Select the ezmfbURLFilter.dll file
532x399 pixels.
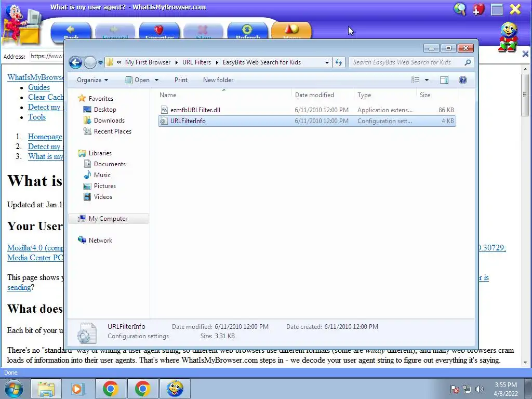pyautogui.click(x=307, y=110)
